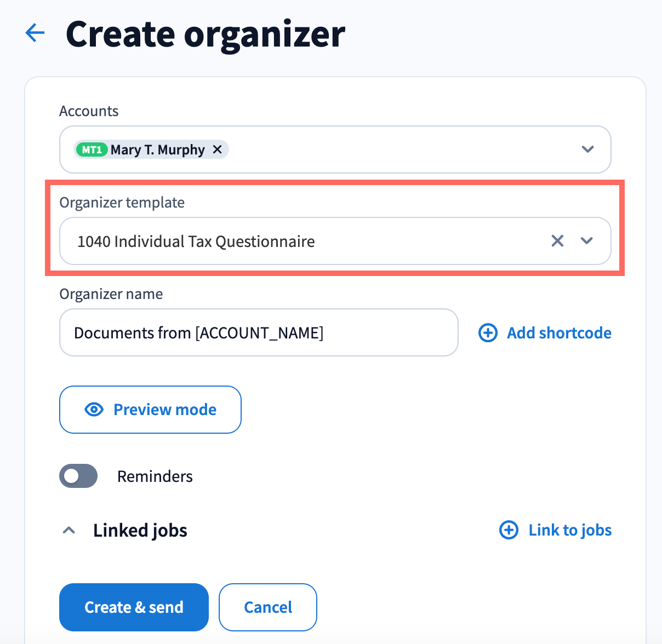662x644 pixels.
Task: Click the Link to jobs text
Action: tap(570, 530)
